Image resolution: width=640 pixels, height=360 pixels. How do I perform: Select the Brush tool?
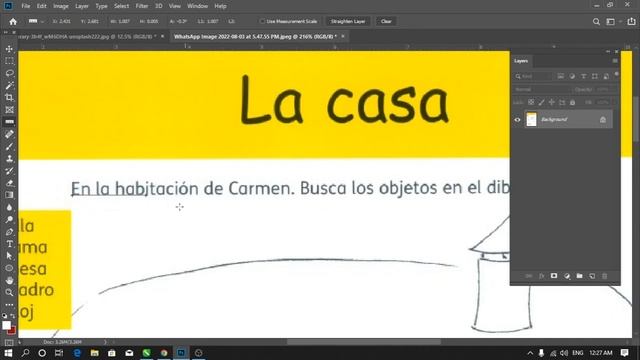coord(9,147)
